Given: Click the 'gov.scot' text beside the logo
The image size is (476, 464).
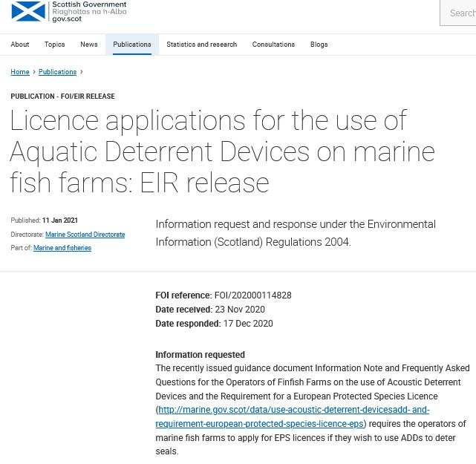Looking at the screenshot, I should point(67,19).
